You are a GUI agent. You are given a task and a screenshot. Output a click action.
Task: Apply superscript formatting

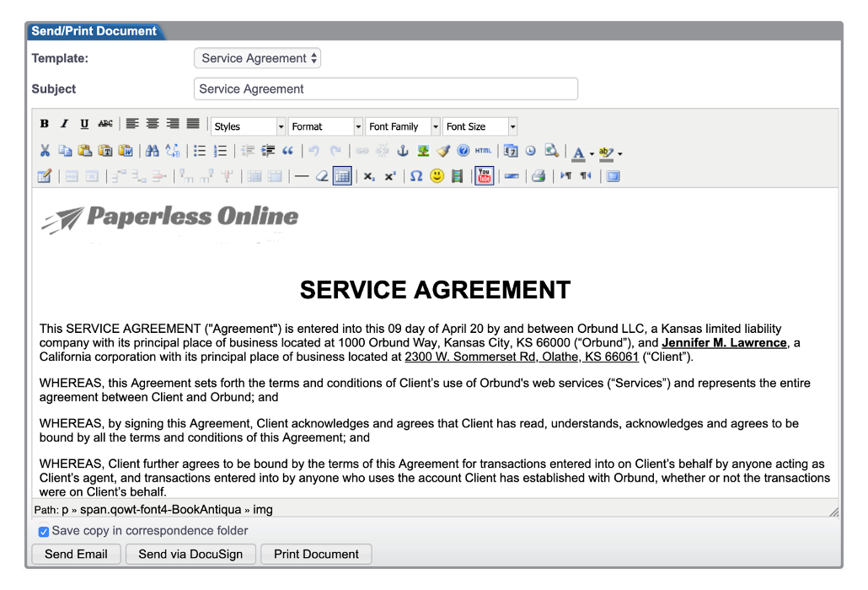[389, 176]
